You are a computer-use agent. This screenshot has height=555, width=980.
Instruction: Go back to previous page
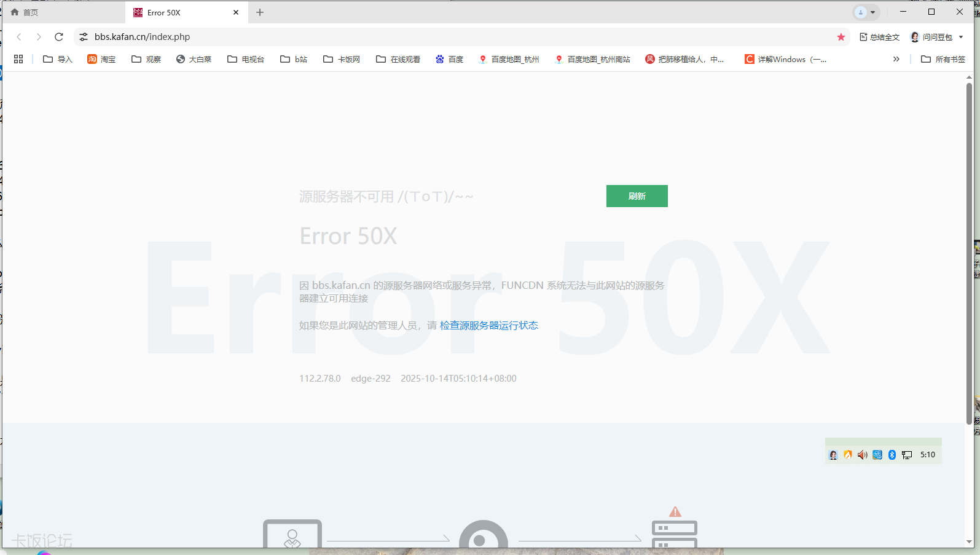(x=19, y=37)
